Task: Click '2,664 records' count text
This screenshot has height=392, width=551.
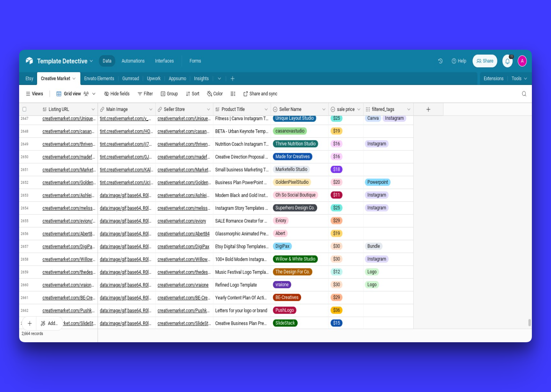Action: point(33,334)
